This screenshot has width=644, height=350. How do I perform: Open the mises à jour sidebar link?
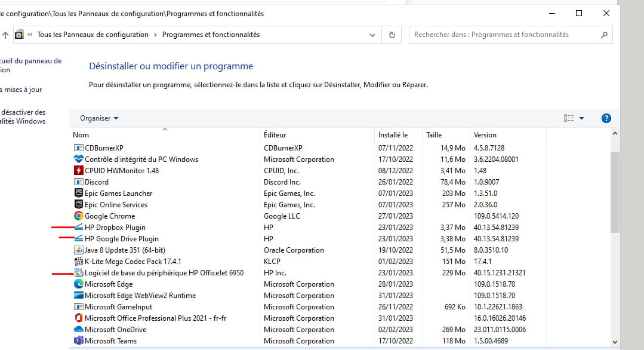(x=21, y=90)
